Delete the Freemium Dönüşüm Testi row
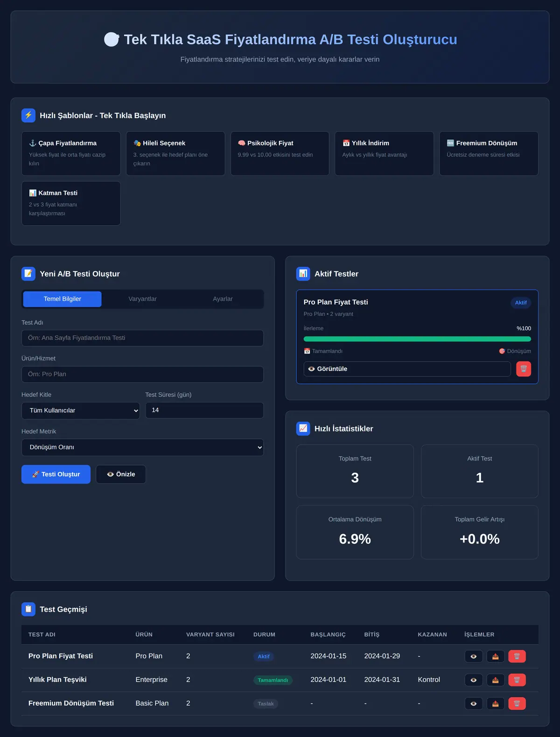560x737 pixels. click(x=517, y=703)
